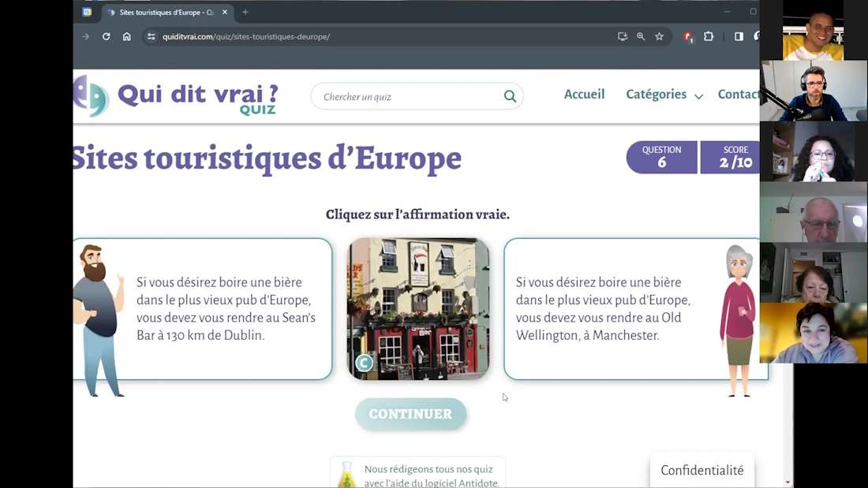This screenshot has width=868, height=488.
Task: Go to Accueil
Action: [584, 95]
